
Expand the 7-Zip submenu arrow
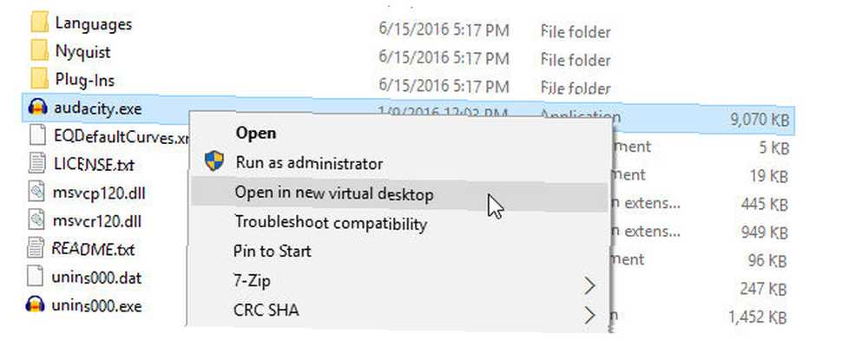pyautogui.click(x=589, y=286)
